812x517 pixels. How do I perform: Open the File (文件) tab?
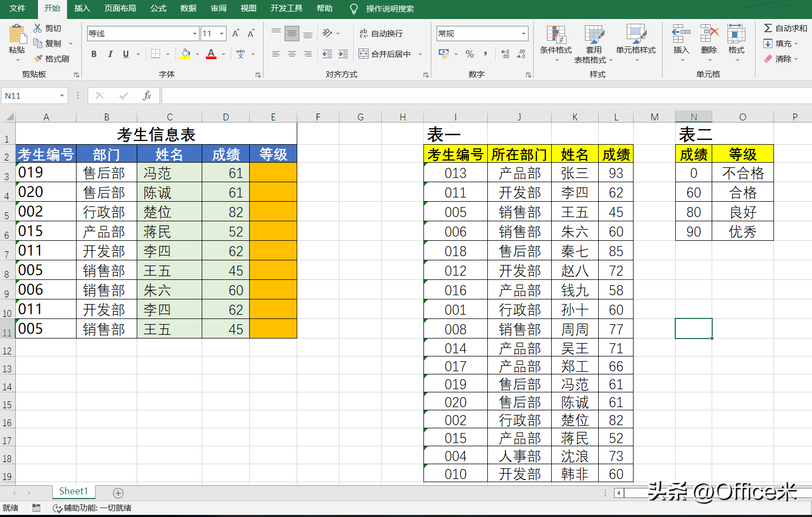[x=17, y=8]
